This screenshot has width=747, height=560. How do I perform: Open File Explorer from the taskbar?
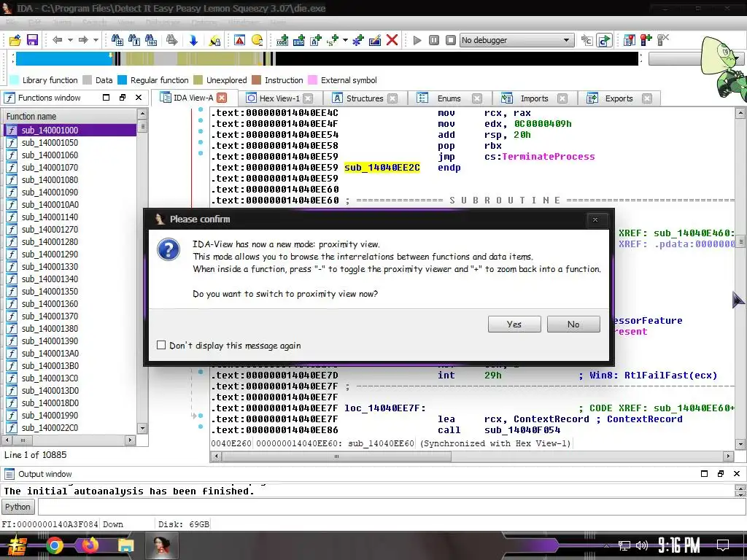[x=125, y=545]
